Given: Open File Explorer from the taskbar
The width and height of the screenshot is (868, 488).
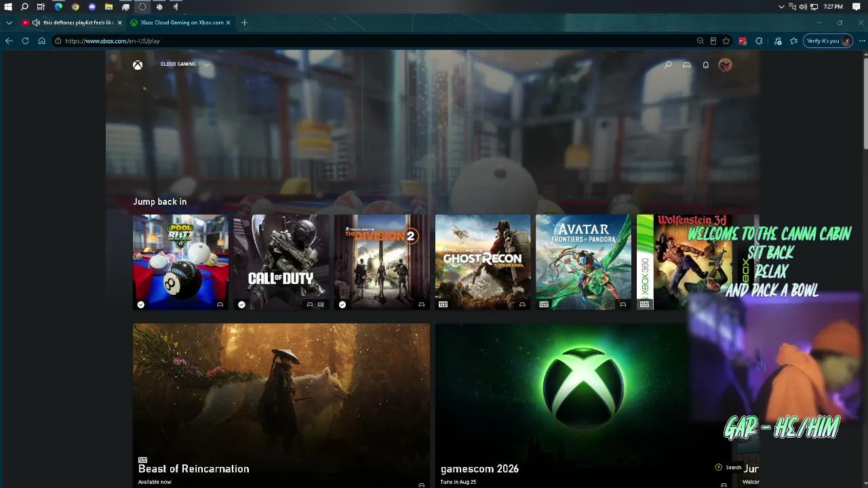Looking at the screenshot, I should tap(108, 7).
